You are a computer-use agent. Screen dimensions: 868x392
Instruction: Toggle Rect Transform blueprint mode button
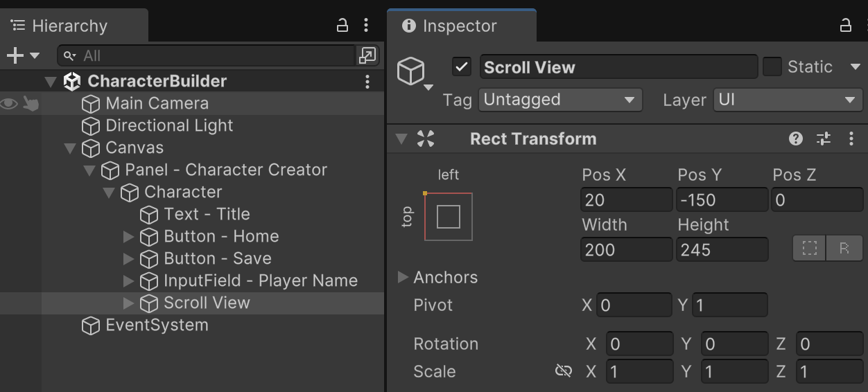[810, 248]
